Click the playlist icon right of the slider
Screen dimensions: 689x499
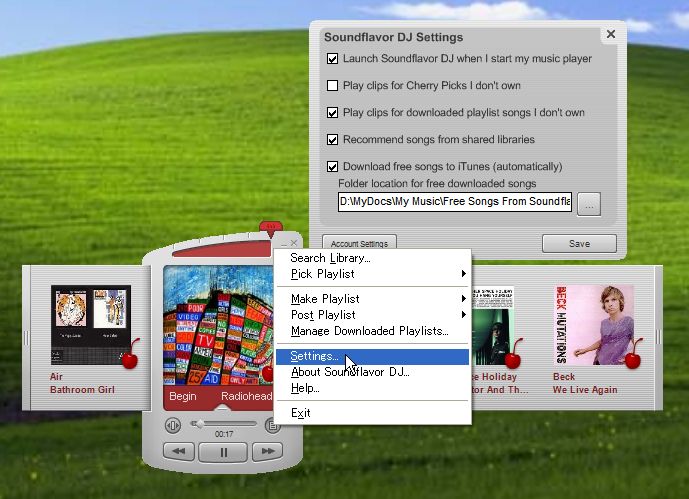(272, 425)
